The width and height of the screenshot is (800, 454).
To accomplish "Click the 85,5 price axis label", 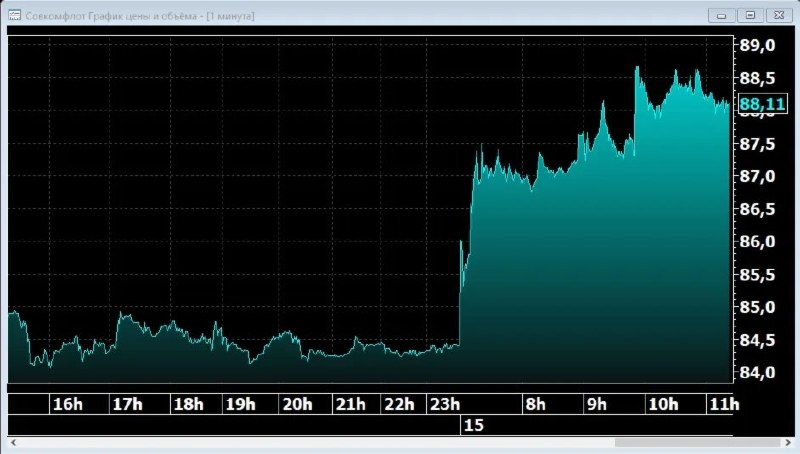I will click(x=757, y=274).
